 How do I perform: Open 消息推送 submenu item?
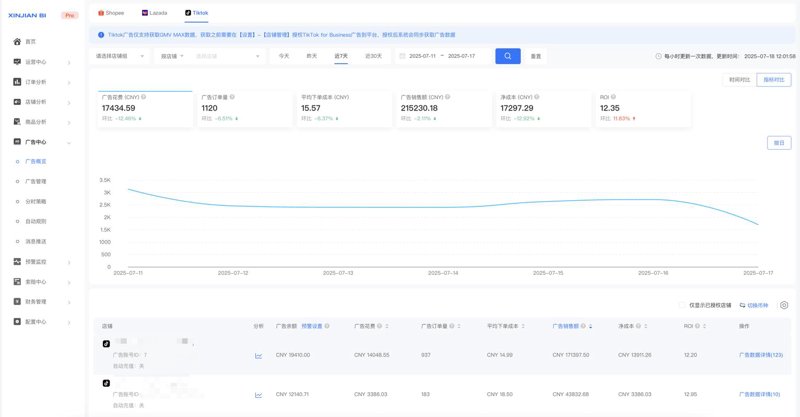pos(36,241)
